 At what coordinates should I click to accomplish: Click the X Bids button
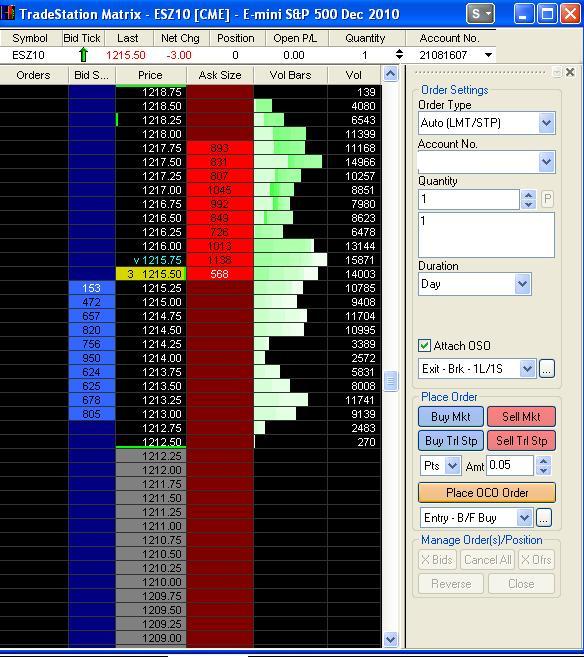point(437,560)
